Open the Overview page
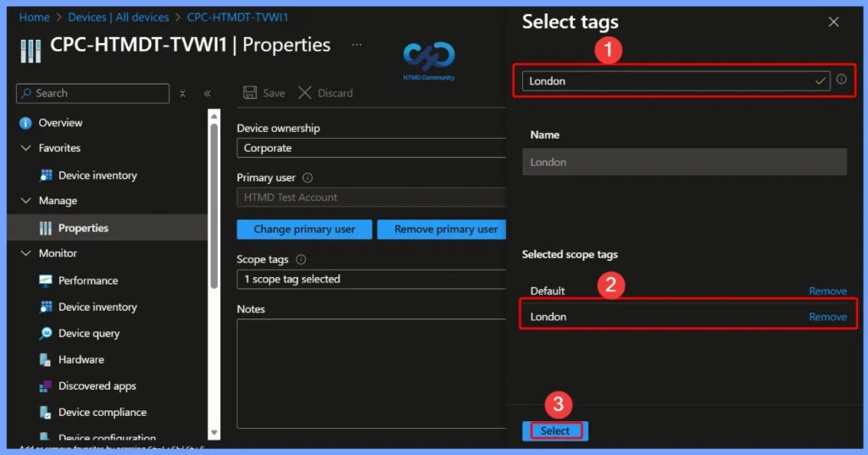Image resolution: width=868 pixels, height=455 pixels. [x=60, y=123]
